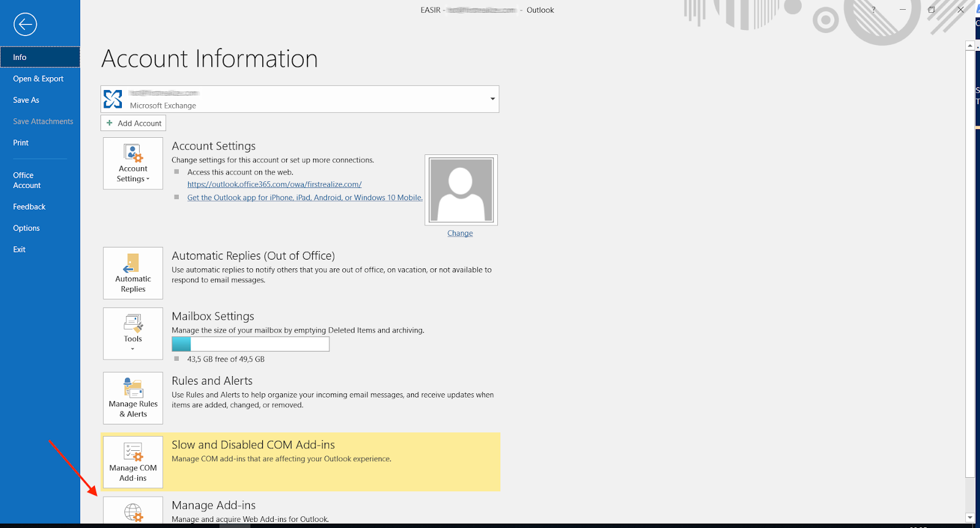Click the Add Account button
The width and height of the screenshot is (980, 528).
[133, 123]
